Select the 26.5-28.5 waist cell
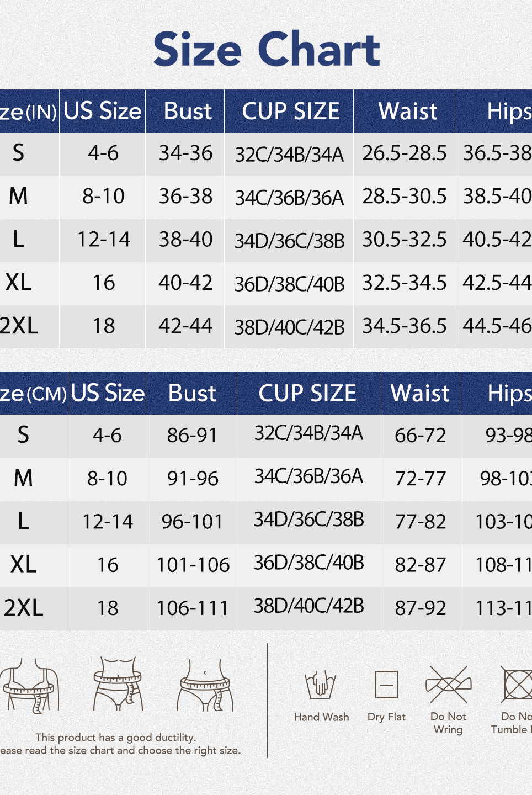The image size is (532, 795). pyautogui.click(x=404, y=153)
